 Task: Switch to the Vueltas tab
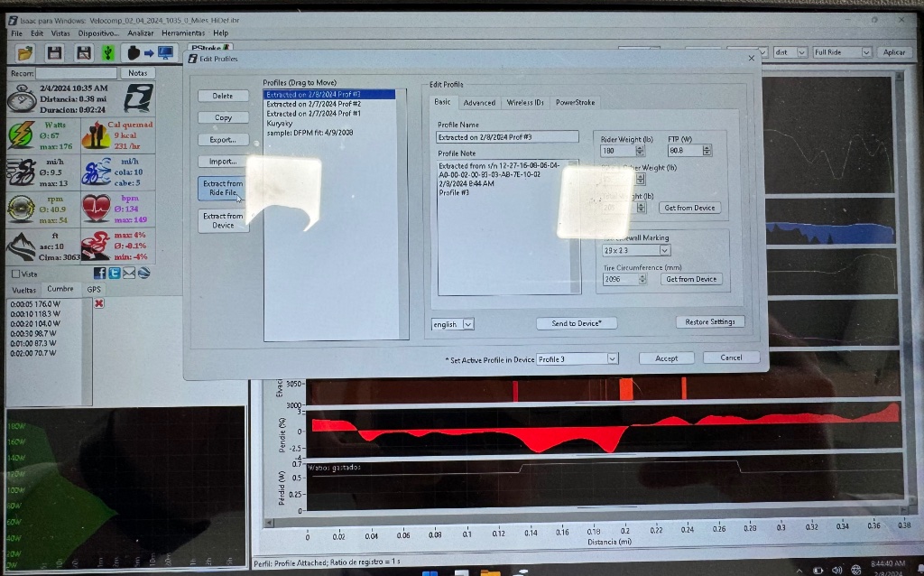24,290
